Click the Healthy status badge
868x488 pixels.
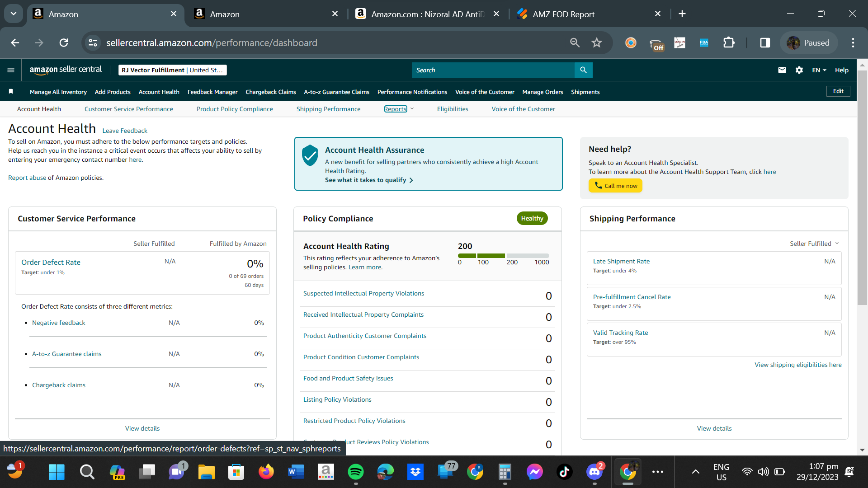(532, 218)
